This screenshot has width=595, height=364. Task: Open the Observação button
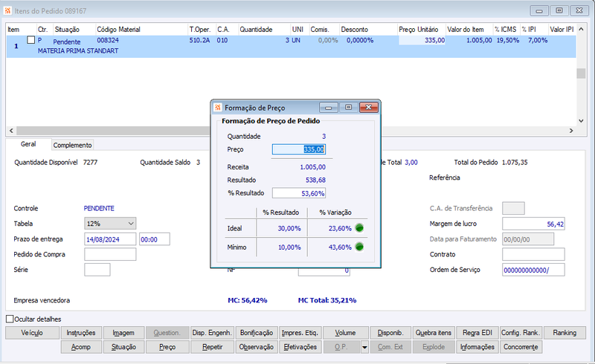257,347
